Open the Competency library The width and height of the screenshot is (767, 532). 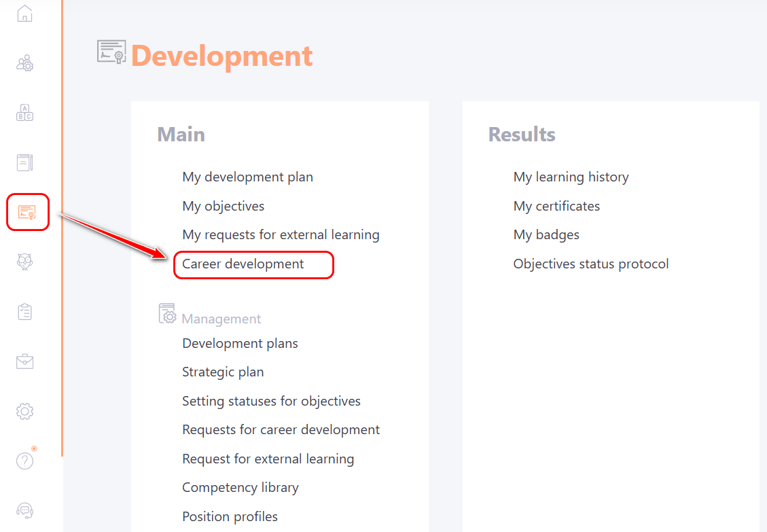coord(240,488)
